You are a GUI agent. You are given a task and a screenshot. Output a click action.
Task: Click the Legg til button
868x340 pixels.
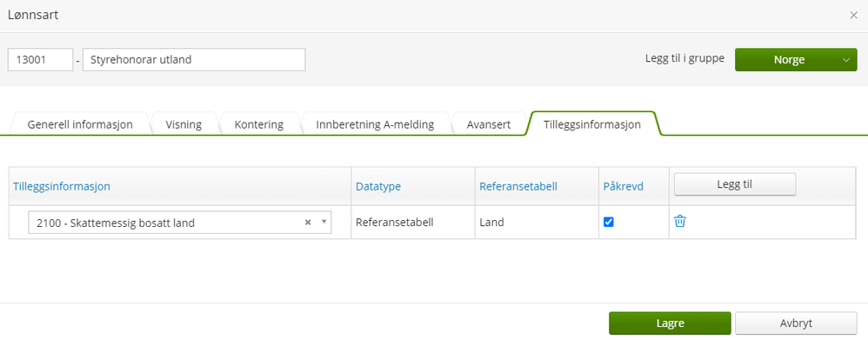(x=735, y=184)
